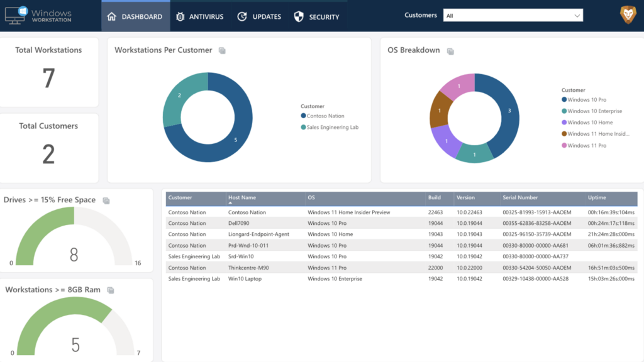Sort table by OS column

pos(311,197)
